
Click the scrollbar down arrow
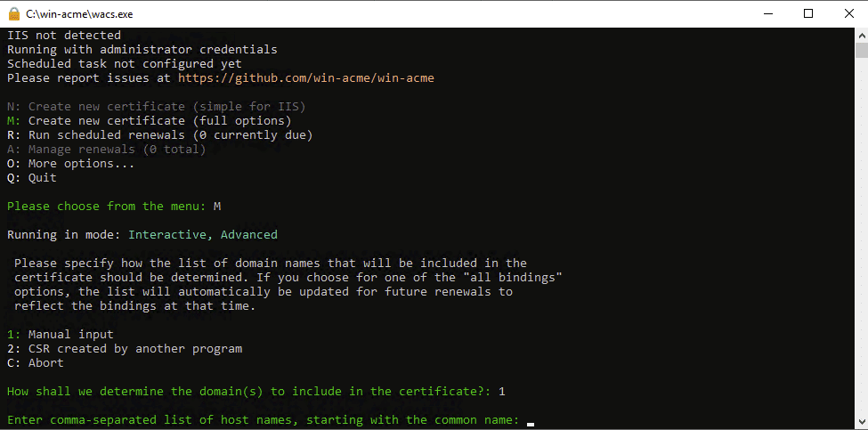pos(862,424)
